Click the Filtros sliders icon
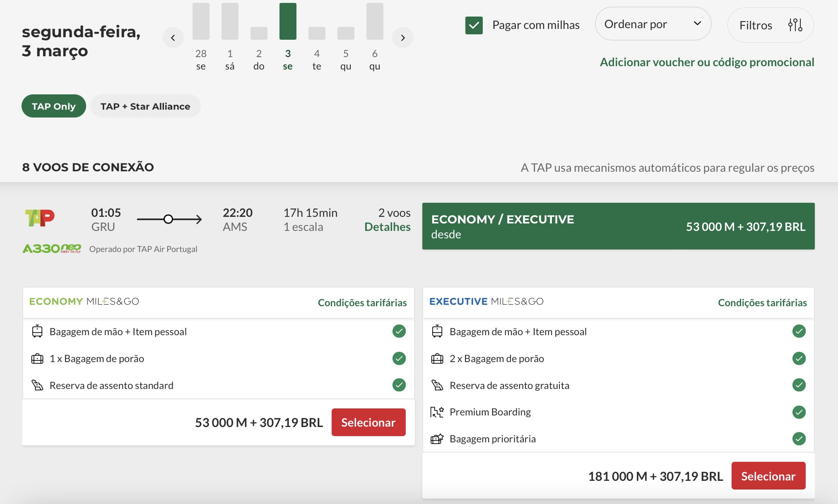The width and height of the screenshot is (838, 504). point(795,25)
